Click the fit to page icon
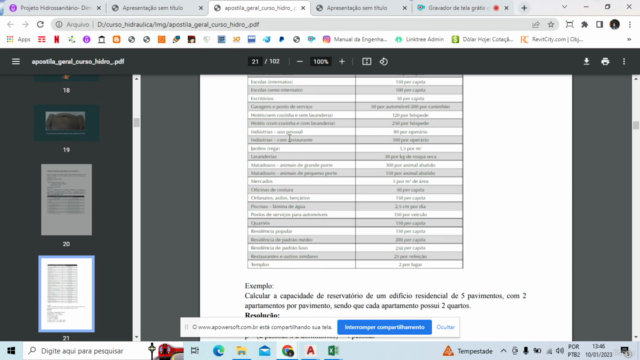The width and height of the screenshot is (640, 360). point(367,62)
